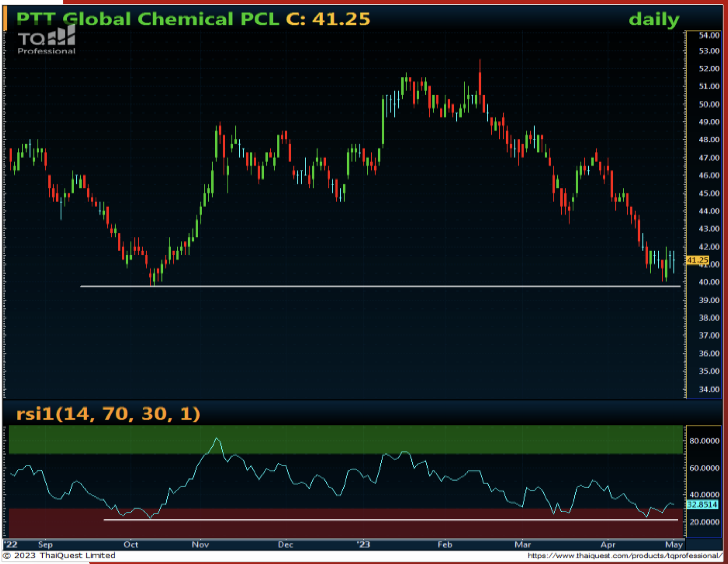Click the yellow 41.25 current price tag
The image size is (728, 564).
[x=698, y=260]
